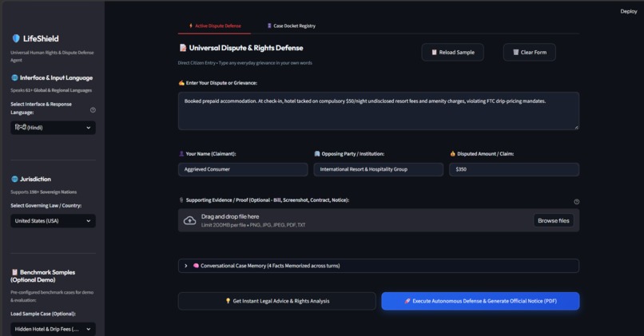Open the Load Sample Case dropdown (Hidden Hotel & Drip Fees)
The height and width of the screenshot is (336, 644).
53,329
